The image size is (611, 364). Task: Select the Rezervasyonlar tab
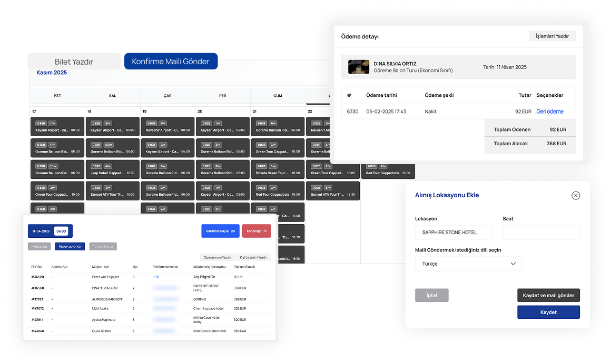coord(70,246)
